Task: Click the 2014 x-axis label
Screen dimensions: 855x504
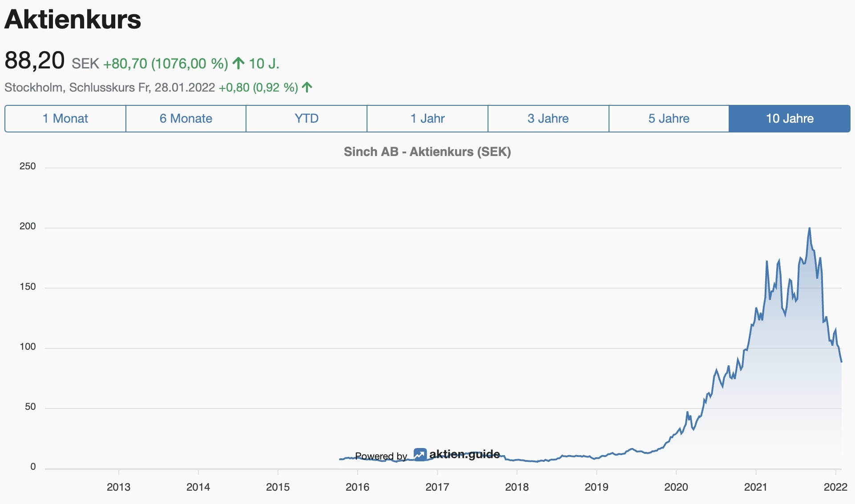Action: coord(198,487)
